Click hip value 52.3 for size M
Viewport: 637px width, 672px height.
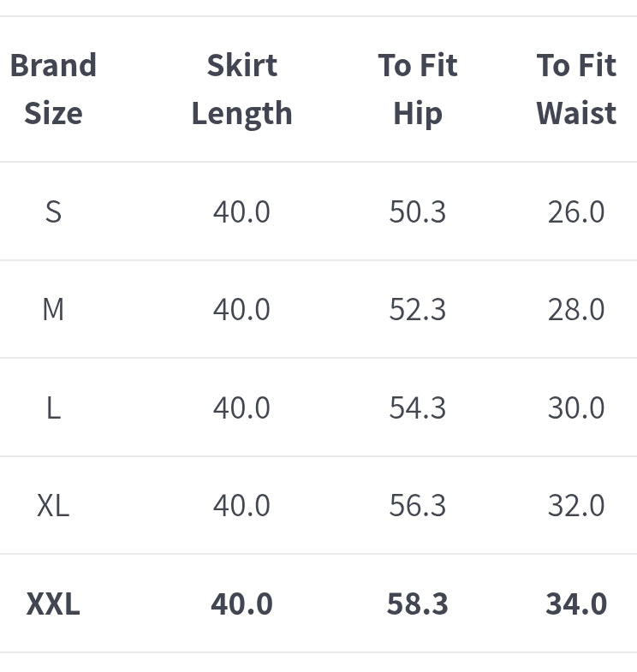pos(418,309)
